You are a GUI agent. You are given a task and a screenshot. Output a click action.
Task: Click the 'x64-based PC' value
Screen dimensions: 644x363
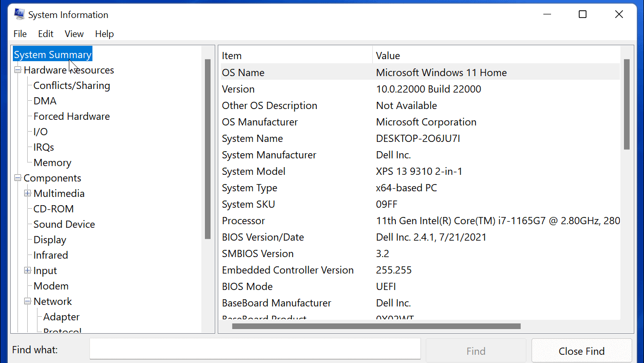click(407, 188)
